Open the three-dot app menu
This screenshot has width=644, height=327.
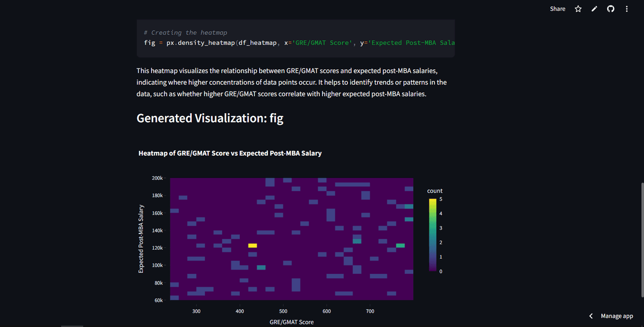626,9
